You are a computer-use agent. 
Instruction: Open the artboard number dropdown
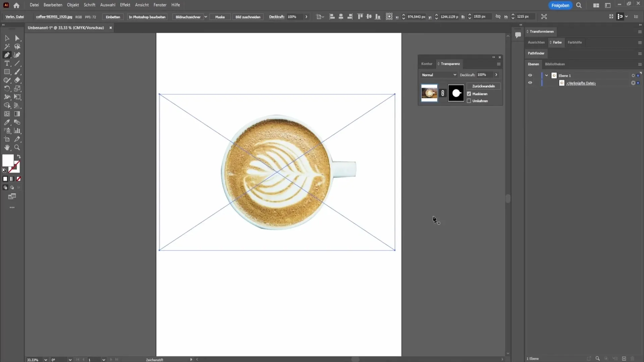click(104, 360)
